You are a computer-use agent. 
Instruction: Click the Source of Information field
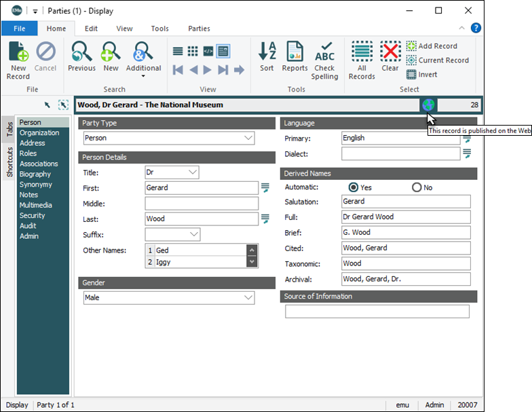(377, 312)
